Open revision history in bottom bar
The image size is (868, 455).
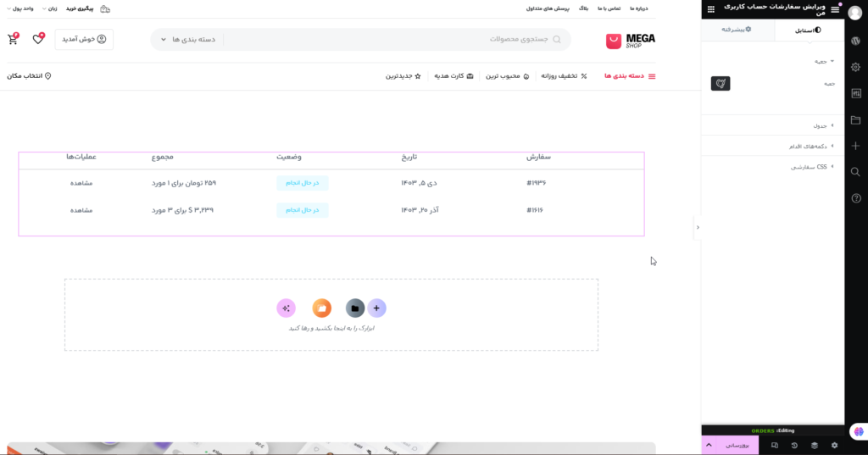point(794,445)
